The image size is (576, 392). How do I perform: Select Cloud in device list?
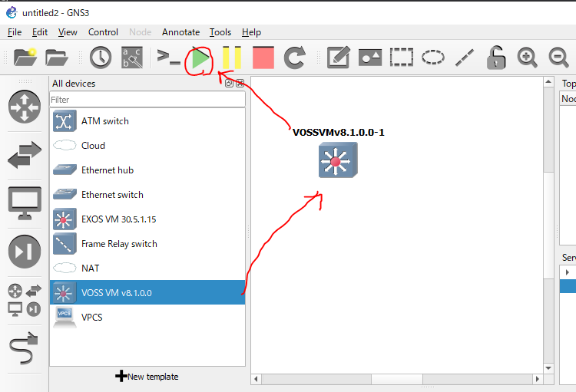[147, 146]
